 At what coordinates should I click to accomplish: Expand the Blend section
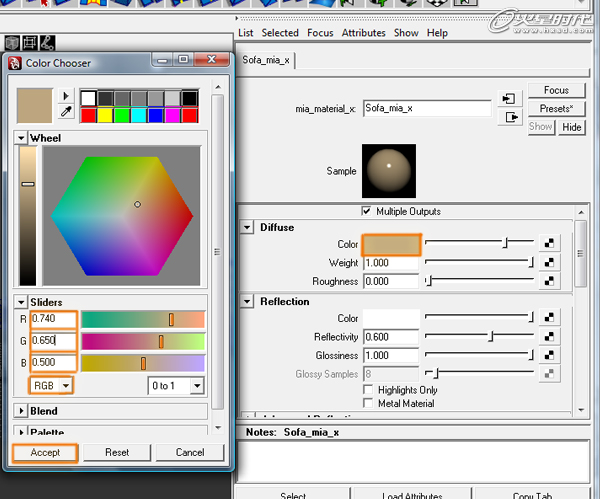point(22,411)
